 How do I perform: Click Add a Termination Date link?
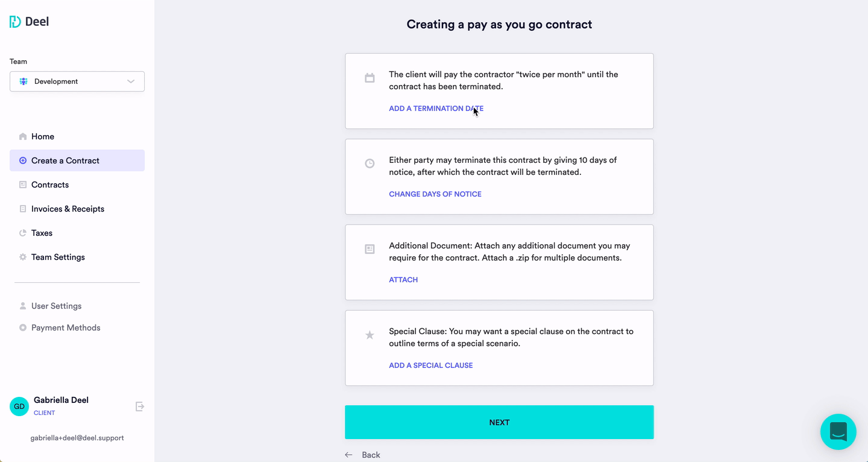click(x=436, y=109)
